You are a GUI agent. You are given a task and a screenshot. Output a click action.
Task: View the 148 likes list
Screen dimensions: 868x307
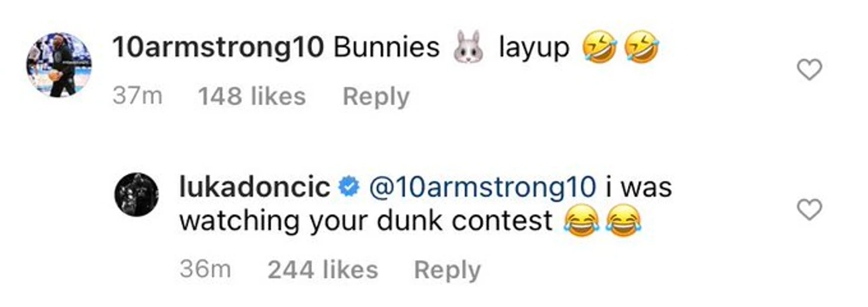(x=251, y=97)
